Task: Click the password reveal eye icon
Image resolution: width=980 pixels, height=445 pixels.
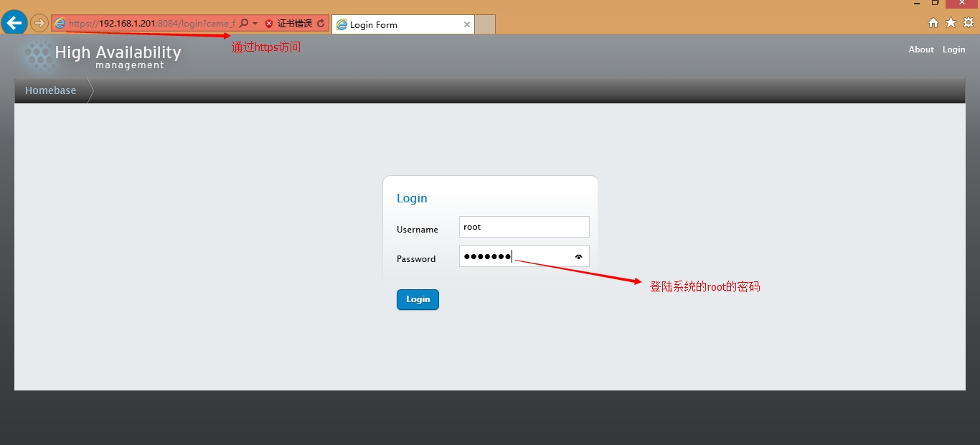Action: pos(578,256)
